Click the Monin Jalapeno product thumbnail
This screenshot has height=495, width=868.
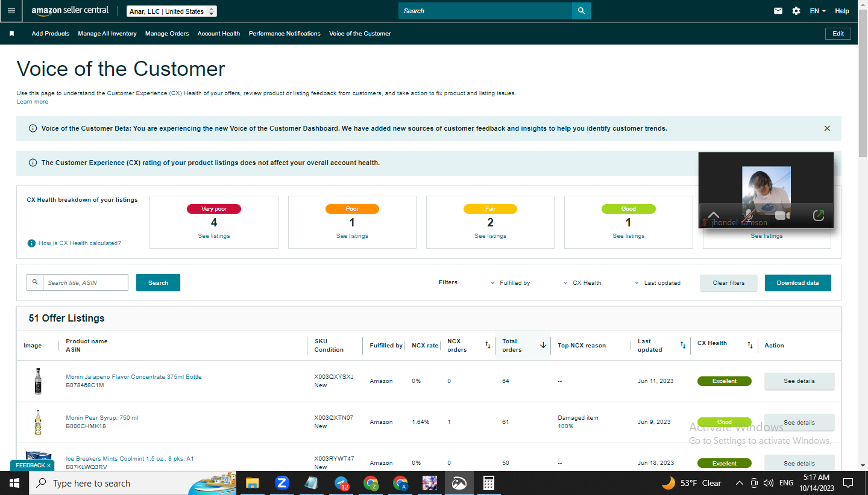click(38, 381)
